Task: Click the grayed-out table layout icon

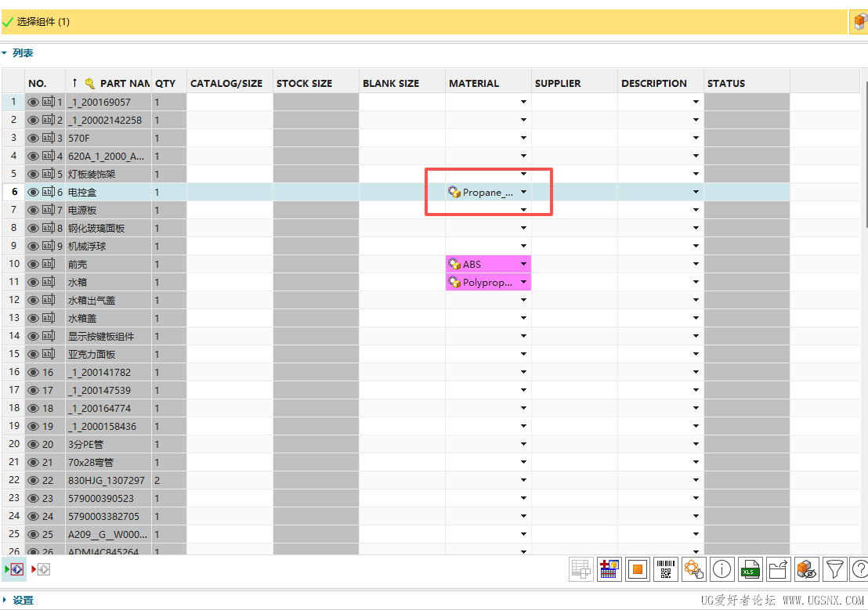Action: point(580,569)
